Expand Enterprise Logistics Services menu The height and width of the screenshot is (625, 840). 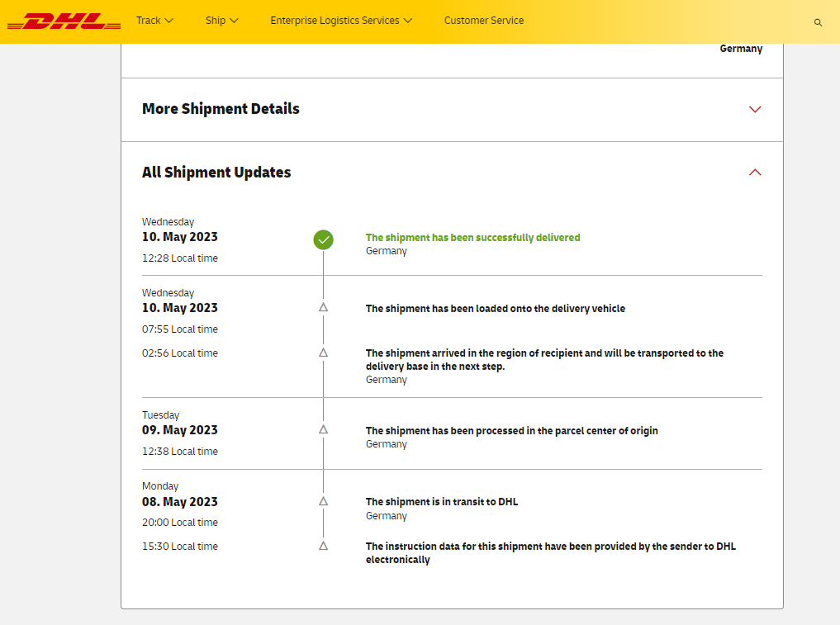tap(341, 21)
